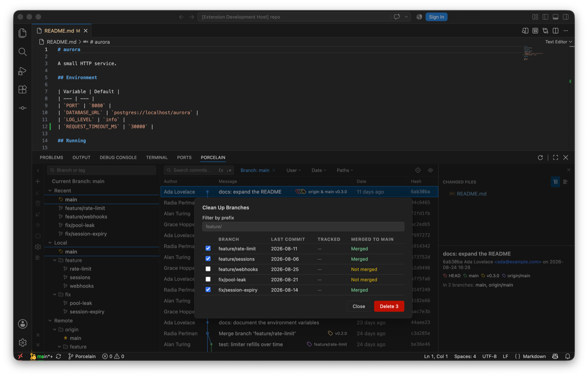
Task: Click the star favorite icon in Porcelain sidebar
Action: coord(38,225)
